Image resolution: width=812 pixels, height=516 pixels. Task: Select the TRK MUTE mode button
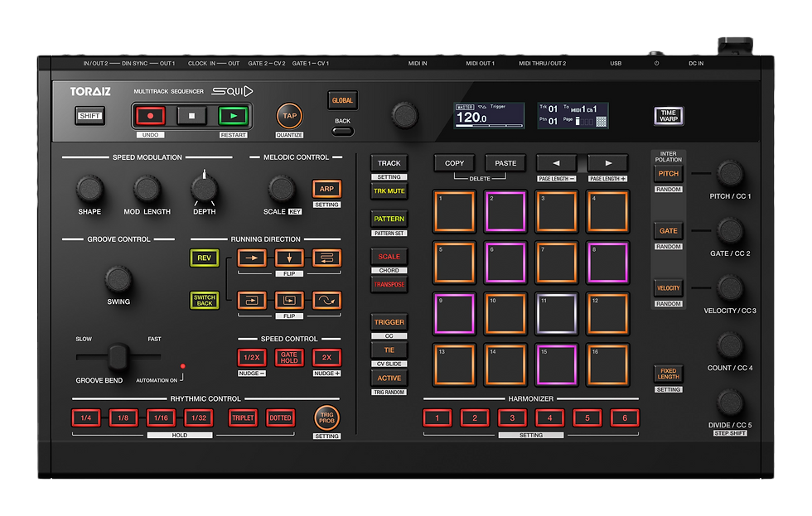[x=389, y=191]
